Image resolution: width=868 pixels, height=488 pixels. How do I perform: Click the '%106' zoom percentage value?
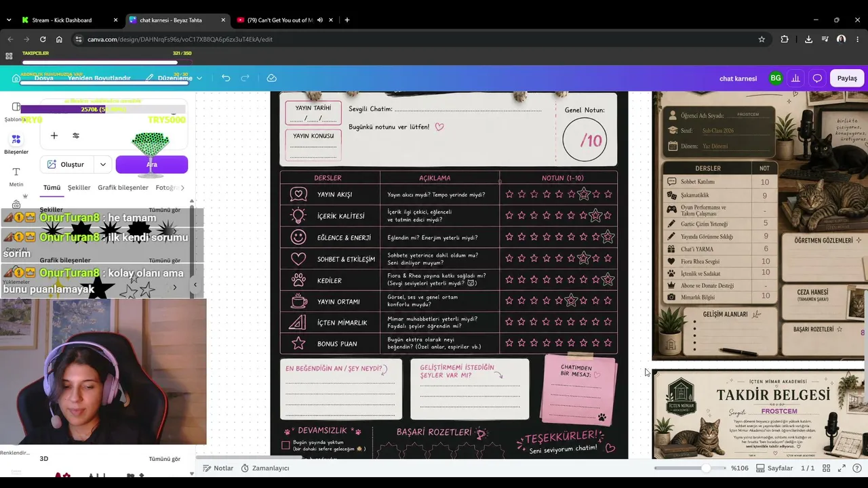pyautogui.click(x=739, y=468)
